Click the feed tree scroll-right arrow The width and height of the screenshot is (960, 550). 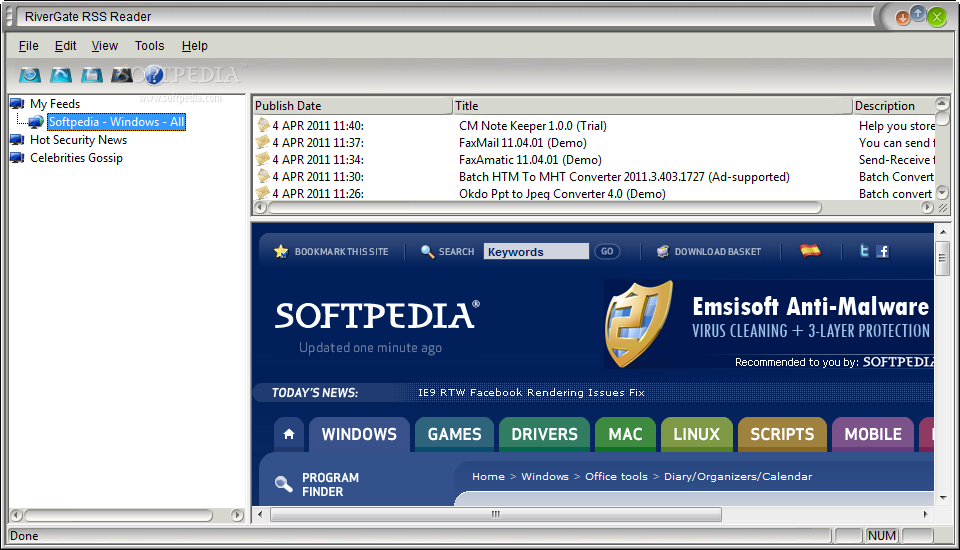[x=238, y=515]
